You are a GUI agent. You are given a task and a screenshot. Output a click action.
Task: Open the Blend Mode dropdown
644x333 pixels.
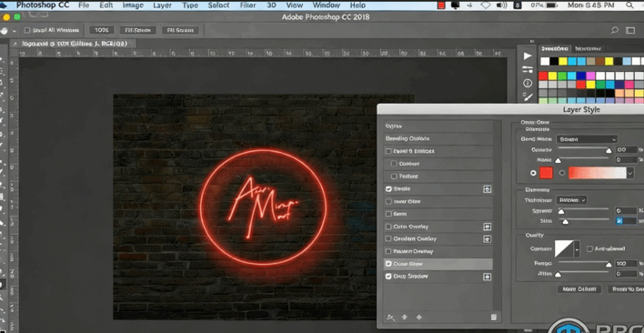[x=587, y=139]
